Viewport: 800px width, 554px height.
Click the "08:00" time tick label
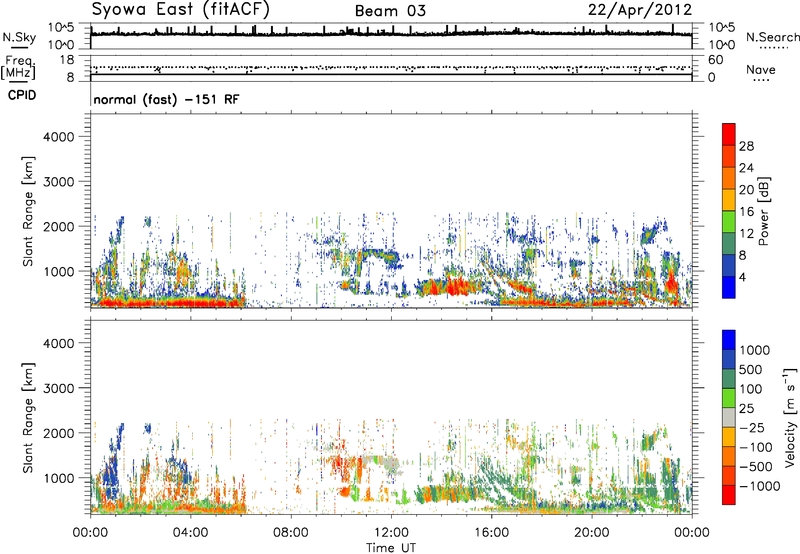(x=291, y=533)
